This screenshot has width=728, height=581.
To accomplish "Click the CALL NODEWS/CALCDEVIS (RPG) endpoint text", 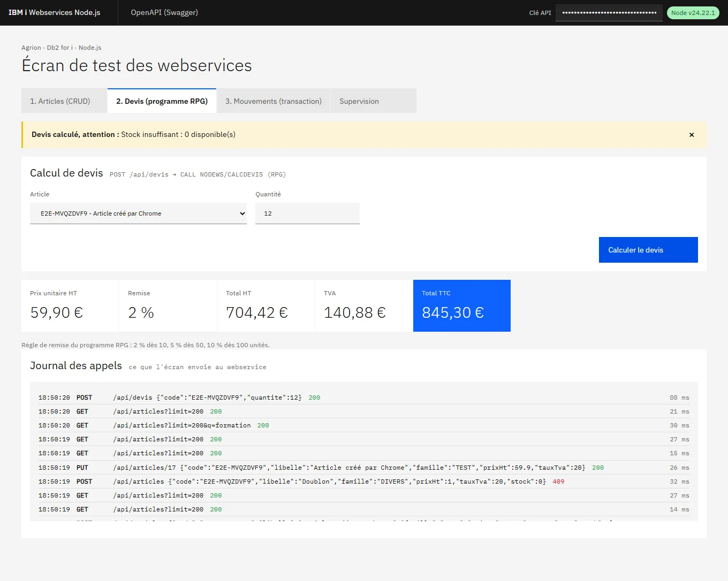I will [233, 174].
